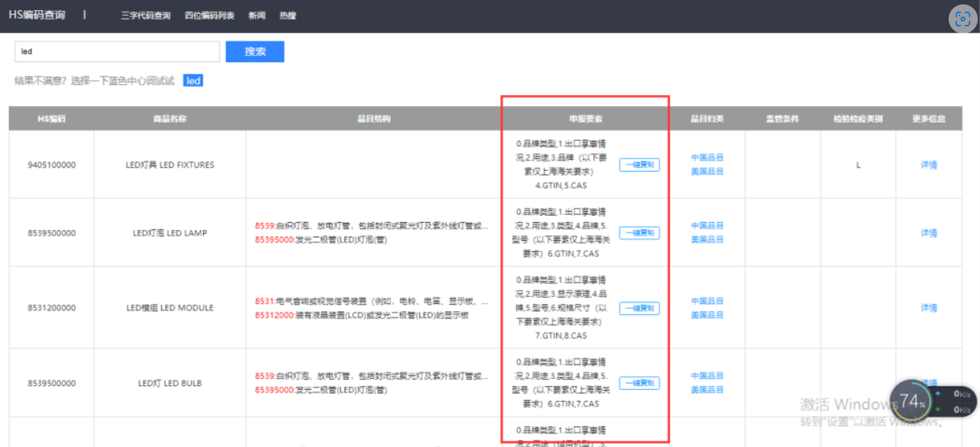Open 三字代码查询 in the navigation bar
The height and width of the screenshot is (447, 980).
pyautogui.click(x=146, y=15)
